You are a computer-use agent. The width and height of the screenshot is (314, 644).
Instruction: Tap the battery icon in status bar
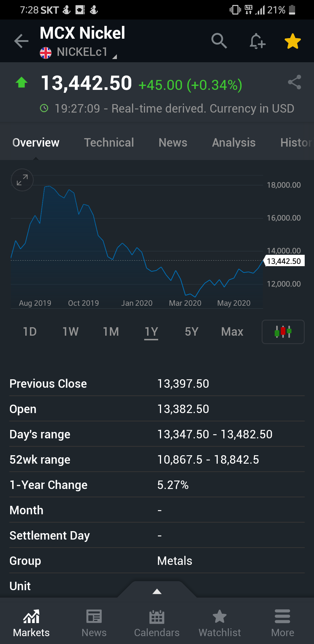[292, 10]
